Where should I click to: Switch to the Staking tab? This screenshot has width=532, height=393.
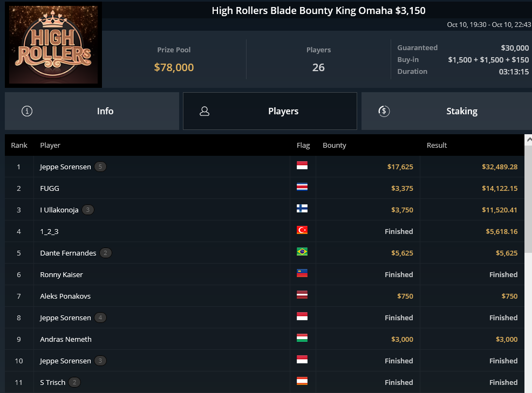tap(447, 111)
